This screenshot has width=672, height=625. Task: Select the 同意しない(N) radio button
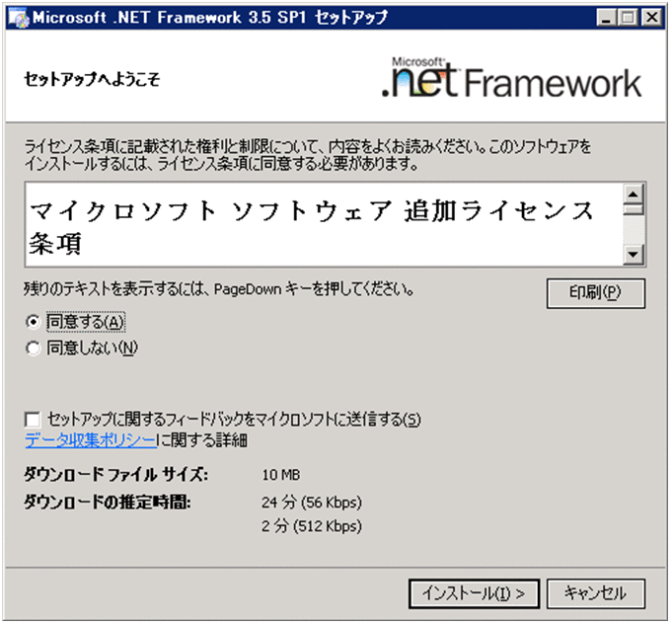[x=34, y=348]
